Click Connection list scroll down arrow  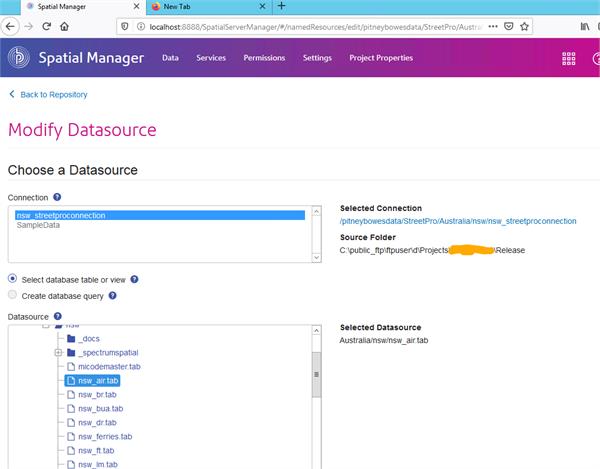click(x=316, y=257)
